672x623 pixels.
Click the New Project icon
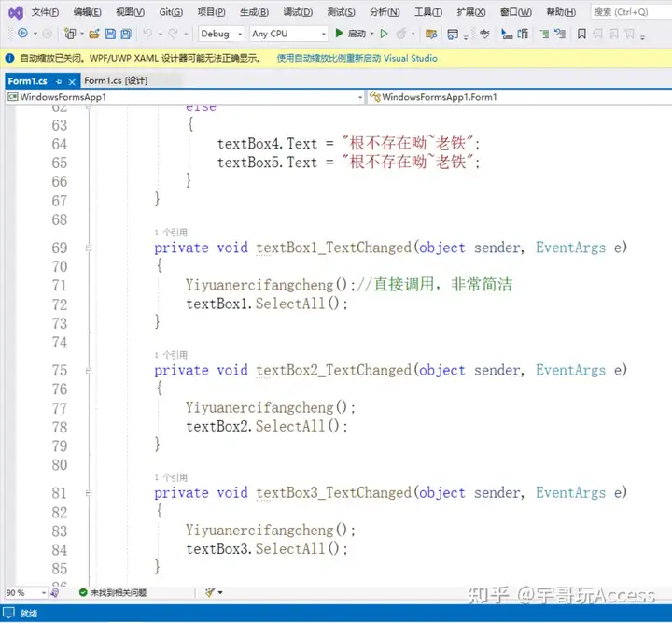(x=70, y=34)
